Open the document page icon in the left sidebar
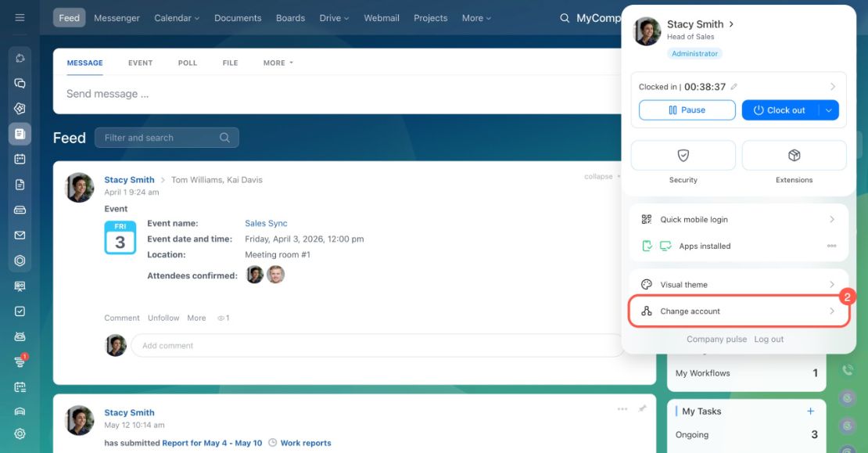 coord(20,185)
